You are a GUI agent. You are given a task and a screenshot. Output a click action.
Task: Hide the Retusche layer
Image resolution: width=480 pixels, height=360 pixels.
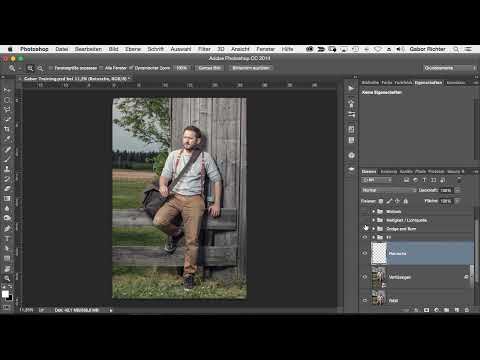point(365,253)
